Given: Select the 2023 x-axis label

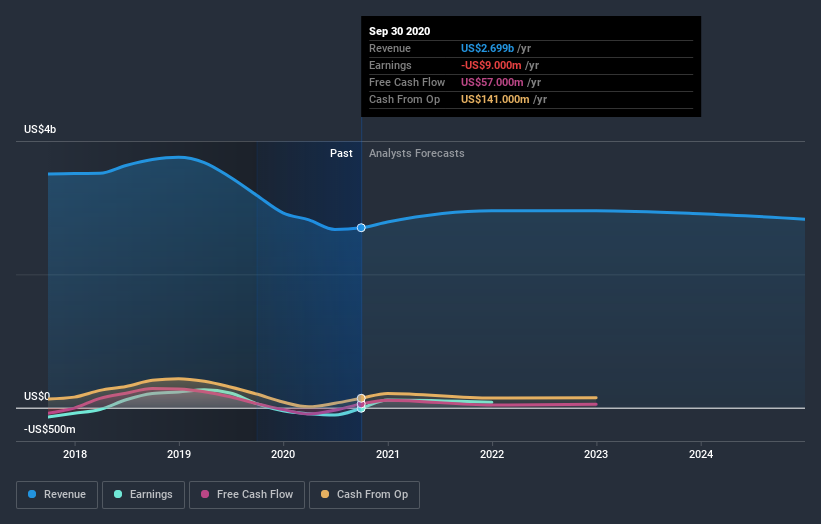Looking at the screenshot, I should coord(596,454).
